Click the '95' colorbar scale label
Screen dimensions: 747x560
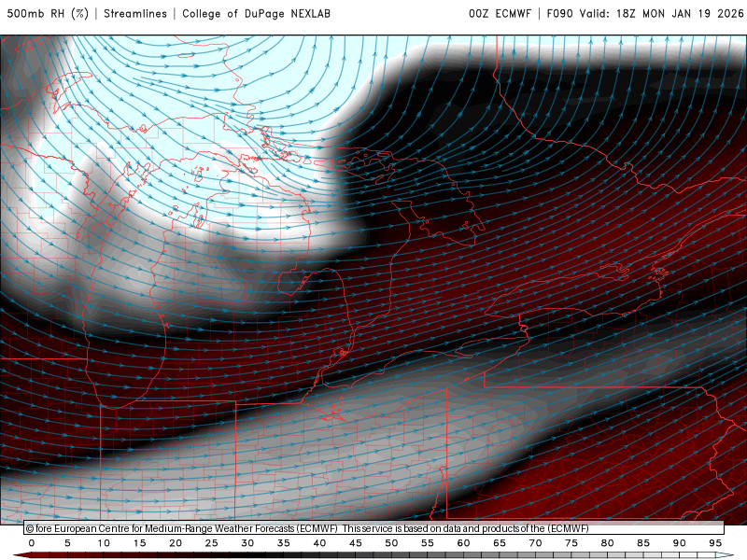(715, 543)
